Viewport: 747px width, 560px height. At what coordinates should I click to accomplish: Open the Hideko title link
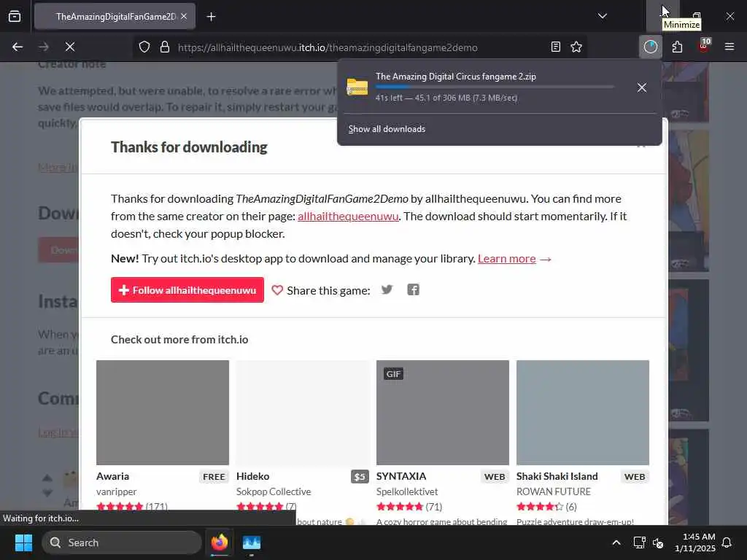252,476
